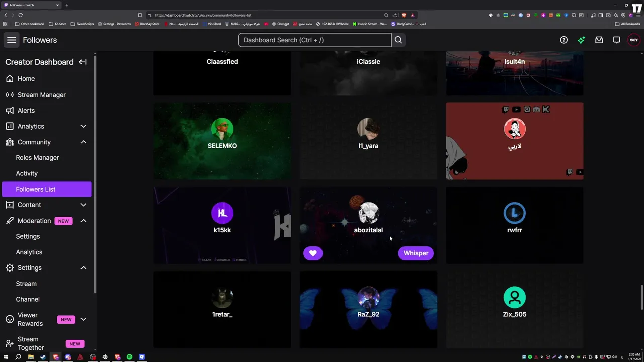Click the green sparkle icon in header

tap(581, 40)
